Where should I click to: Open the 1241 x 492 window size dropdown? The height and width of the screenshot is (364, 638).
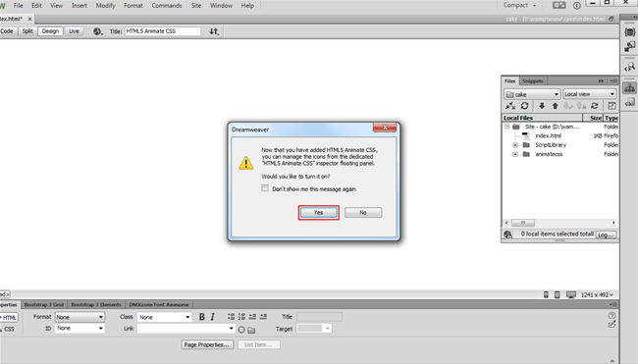(597, 294)
